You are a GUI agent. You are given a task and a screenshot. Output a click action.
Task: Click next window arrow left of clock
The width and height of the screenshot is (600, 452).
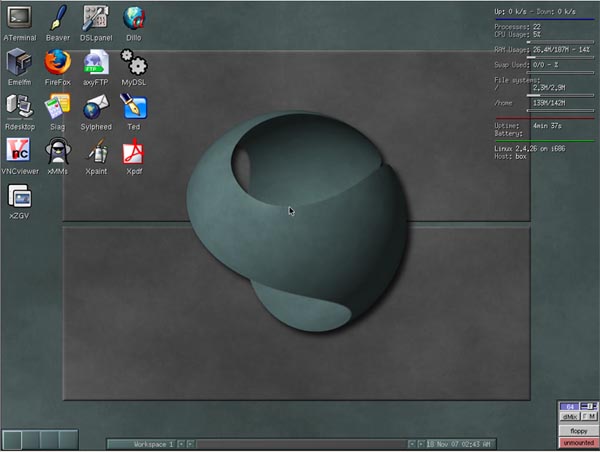[421, 444]
